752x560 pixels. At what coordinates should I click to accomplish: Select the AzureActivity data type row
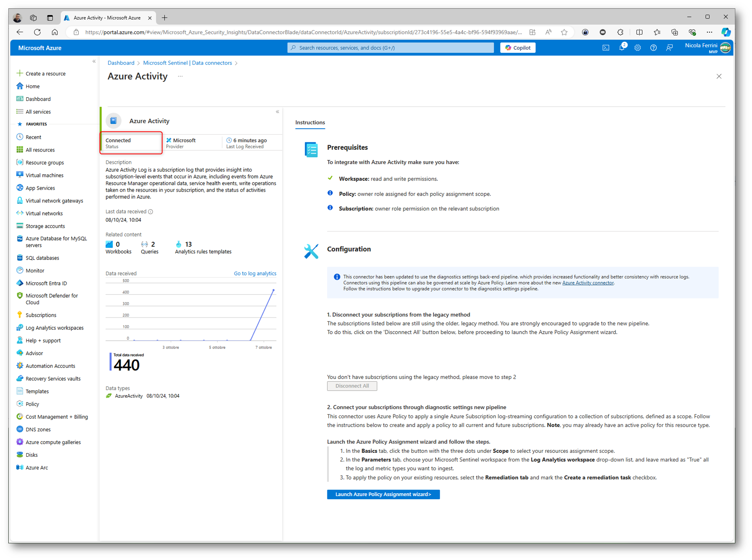[142, 396]
